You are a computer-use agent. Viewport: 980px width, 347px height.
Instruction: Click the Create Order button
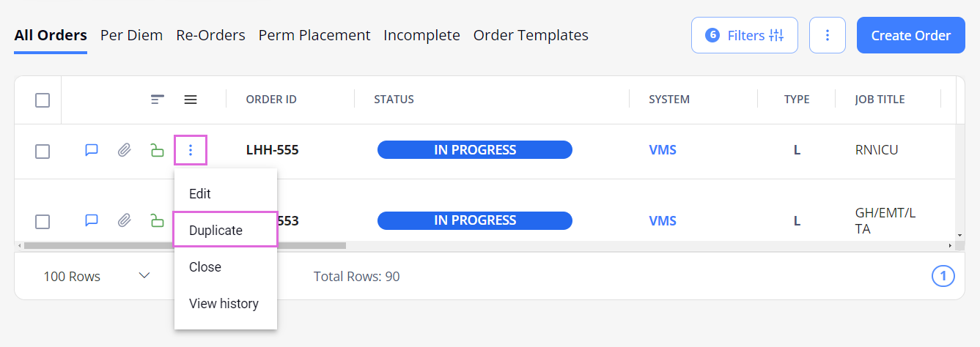(x=911, y=35)
